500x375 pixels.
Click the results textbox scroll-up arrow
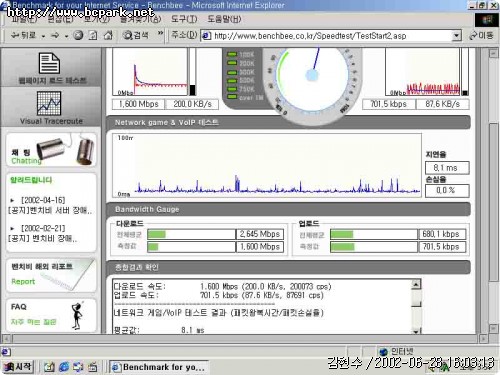(416, 284)
